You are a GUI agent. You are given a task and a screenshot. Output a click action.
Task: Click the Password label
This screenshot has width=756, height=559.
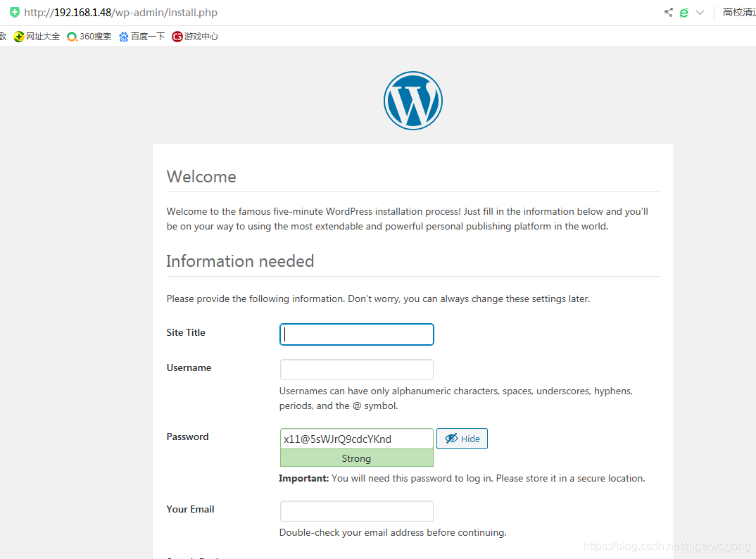[x=187, y=436]
